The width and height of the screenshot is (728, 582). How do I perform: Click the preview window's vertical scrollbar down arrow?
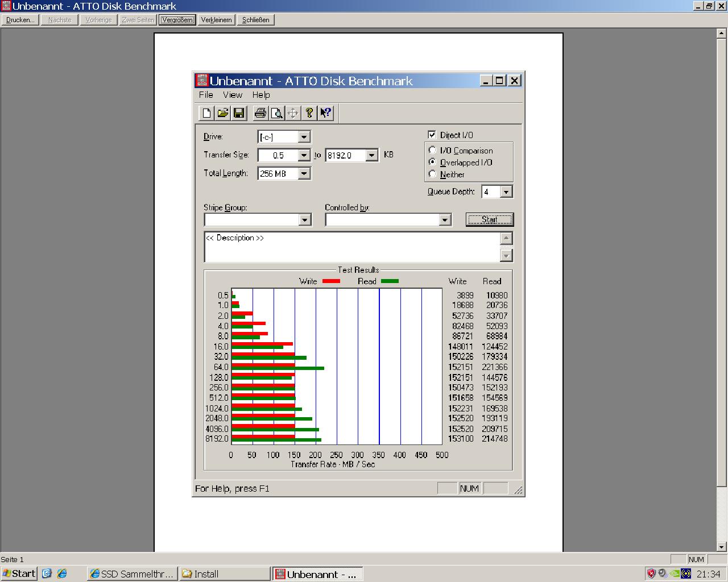click(x=722, y=547)
